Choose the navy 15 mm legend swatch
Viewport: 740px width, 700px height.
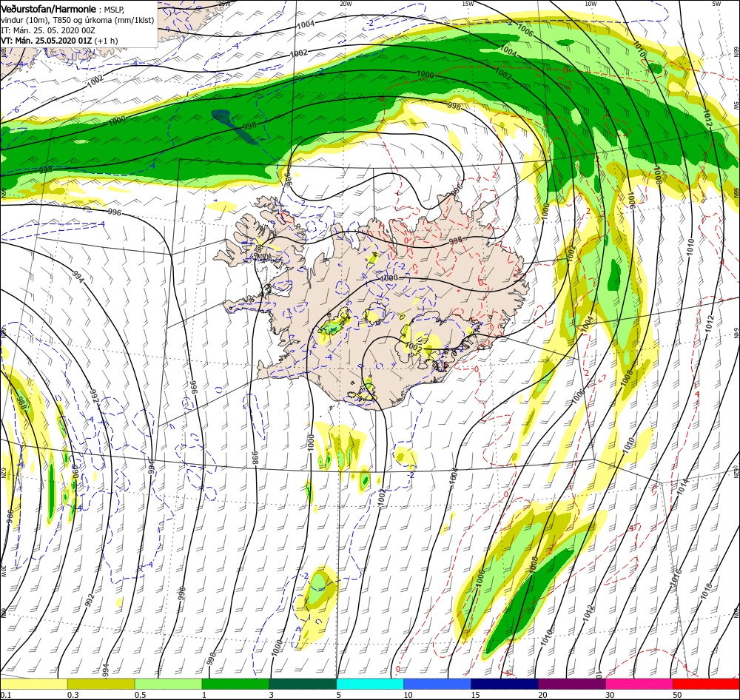pyautogui.click(x=505, y=684)
